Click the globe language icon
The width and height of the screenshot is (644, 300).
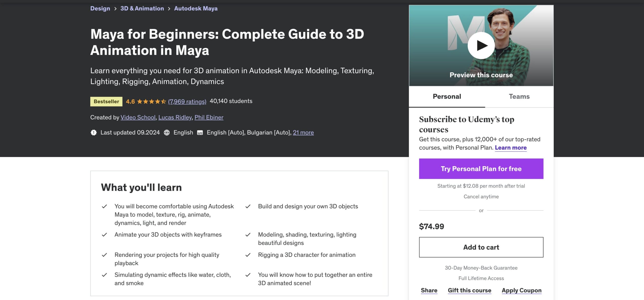point(167,132)
